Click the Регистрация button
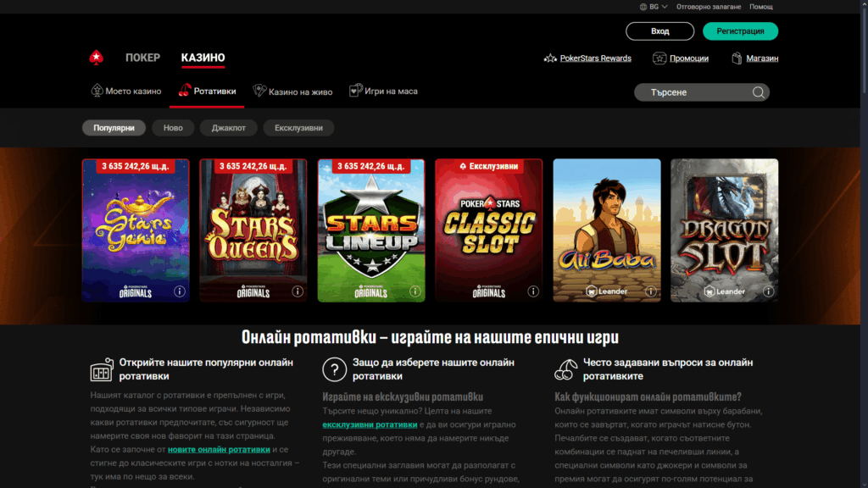This screenshot has width=868, height=488. pyautogui.click(x=740, y=30)
